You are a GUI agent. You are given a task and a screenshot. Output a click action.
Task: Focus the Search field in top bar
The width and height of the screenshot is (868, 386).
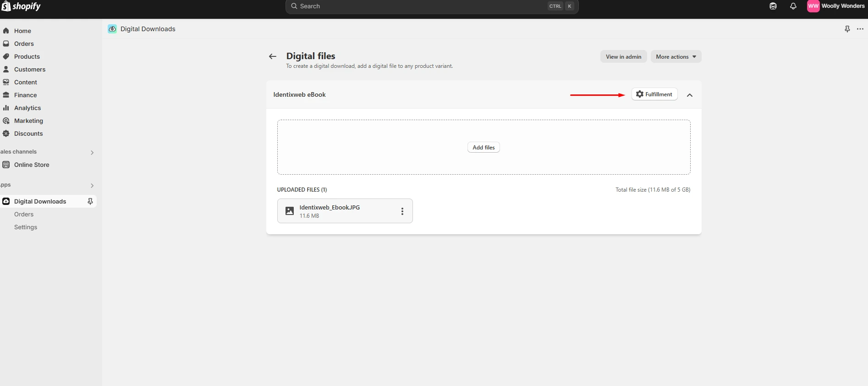pos(422,6)
